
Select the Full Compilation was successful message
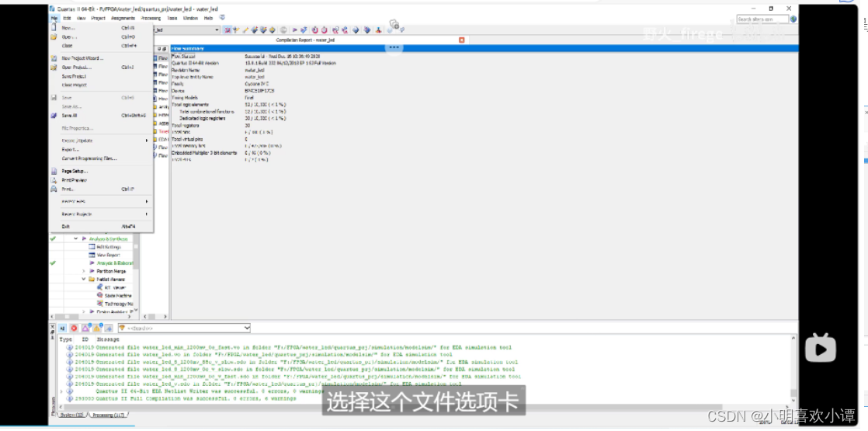[x=196, y=398]
